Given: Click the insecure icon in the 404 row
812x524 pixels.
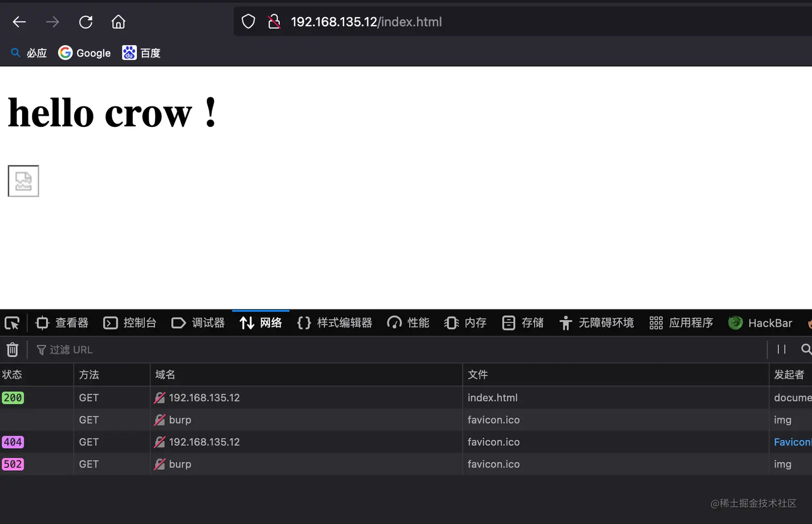Looking at the screenshot, I should click(x=160, y=442).
